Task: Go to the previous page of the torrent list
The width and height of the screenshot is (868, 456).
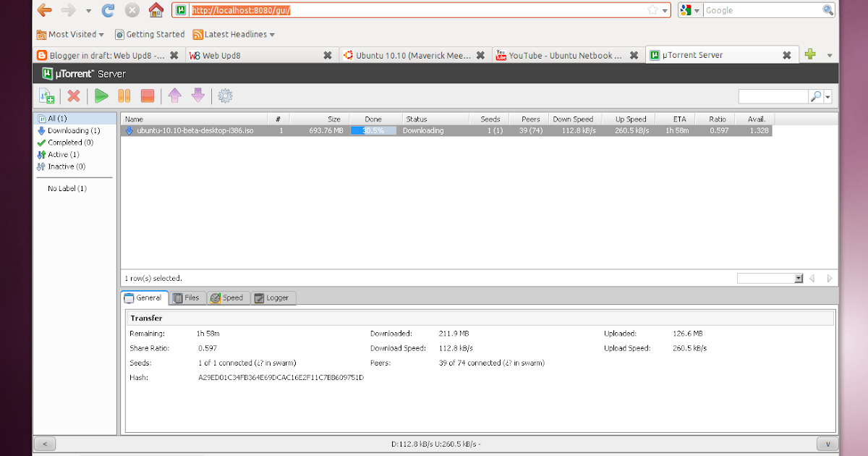Action: tap(812, 278)
